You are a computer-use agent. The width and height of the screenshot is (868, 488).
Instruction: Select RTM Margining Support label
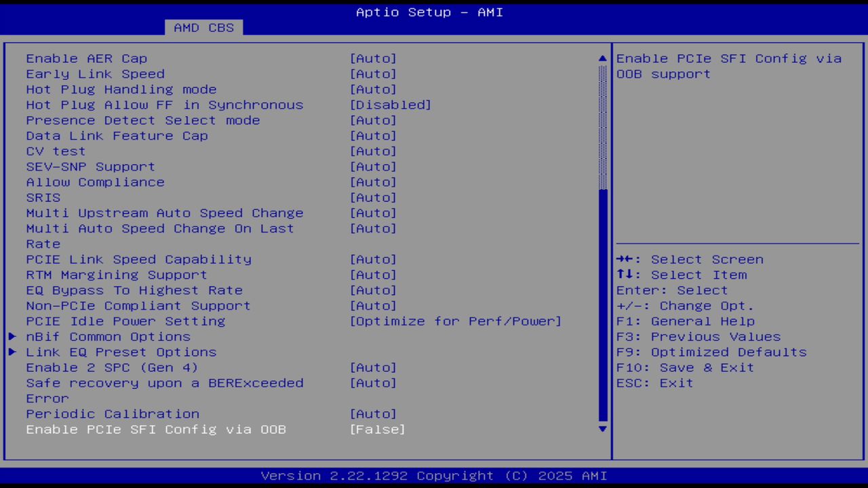[x=117, y=274]
